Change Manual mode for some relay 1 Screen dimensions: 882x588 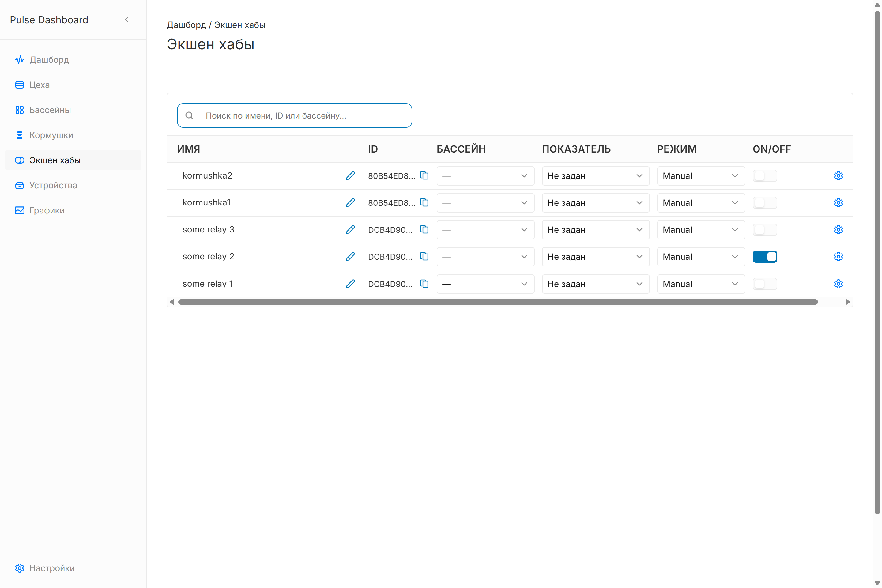701,284
